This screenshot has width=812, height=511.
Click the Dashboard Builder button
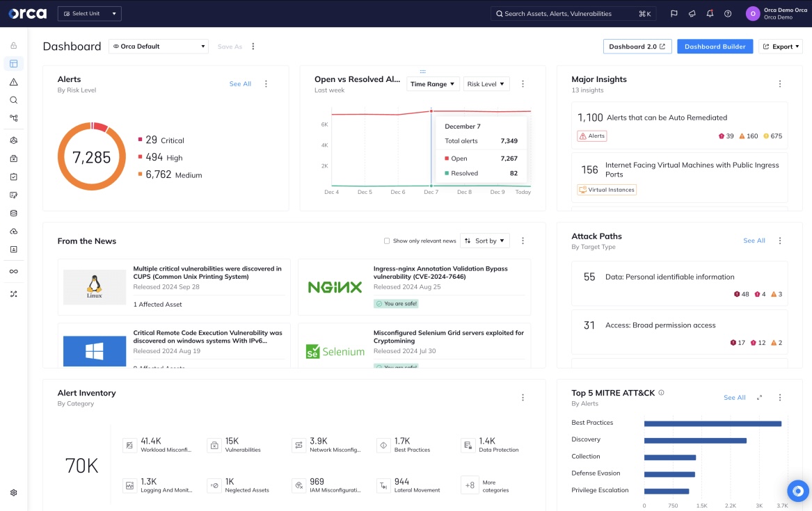715,47
